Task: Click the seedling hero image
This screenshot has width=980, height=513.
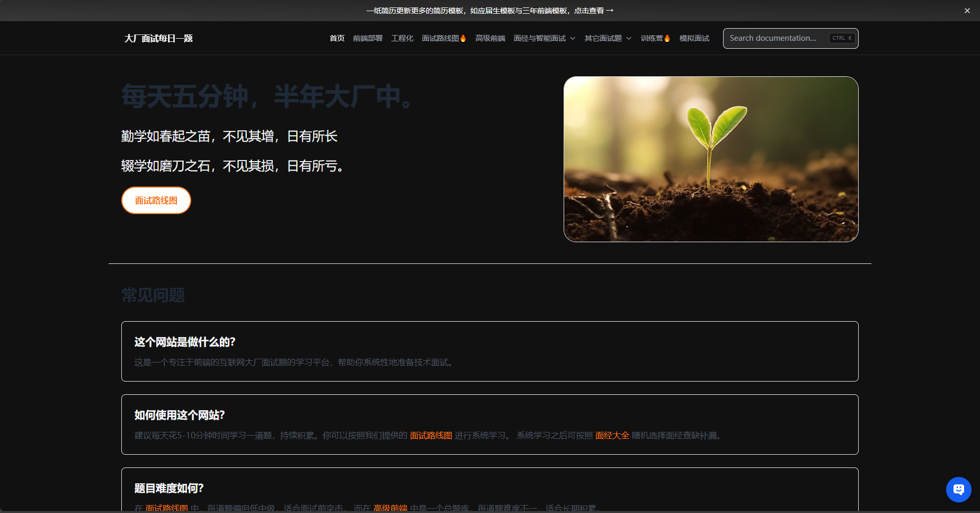Action: 710,159
